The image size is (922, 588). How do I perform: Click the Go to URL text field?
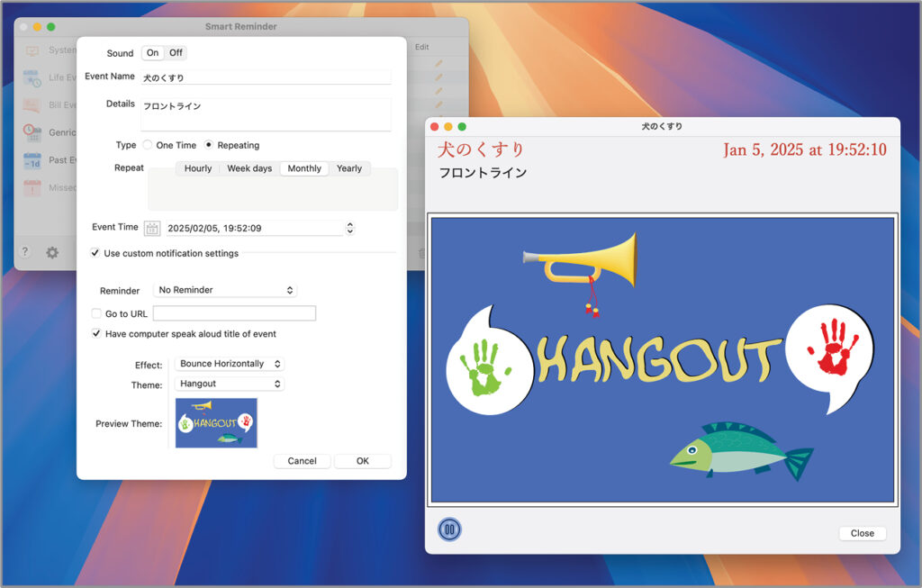coord(235,313)
